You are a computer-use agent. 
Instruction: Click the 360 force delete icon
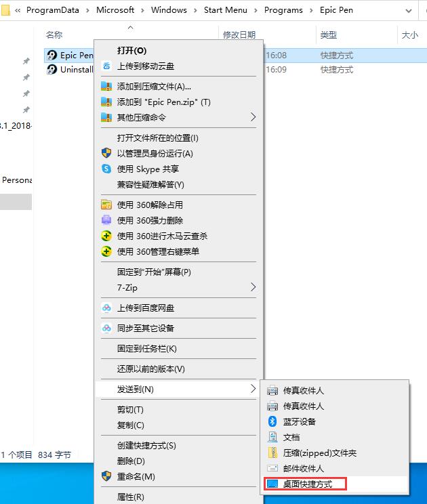pos(106,220)
